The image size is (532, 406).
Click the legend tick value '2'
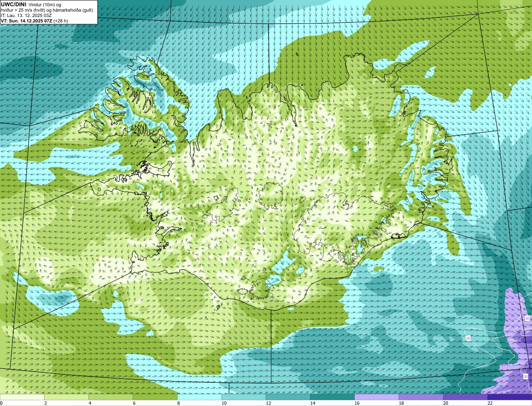pos(45,403)
